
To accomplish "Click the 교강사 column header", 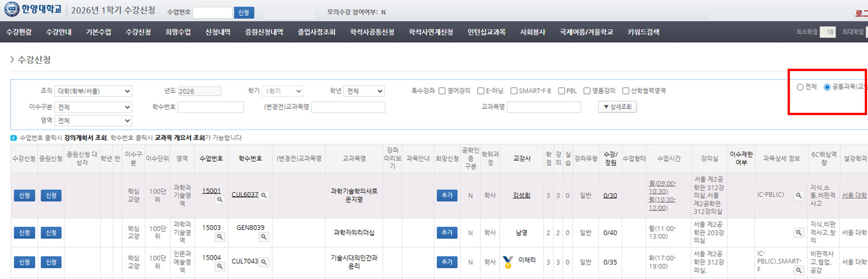I will pyautogui.click(x=522, y=158).
